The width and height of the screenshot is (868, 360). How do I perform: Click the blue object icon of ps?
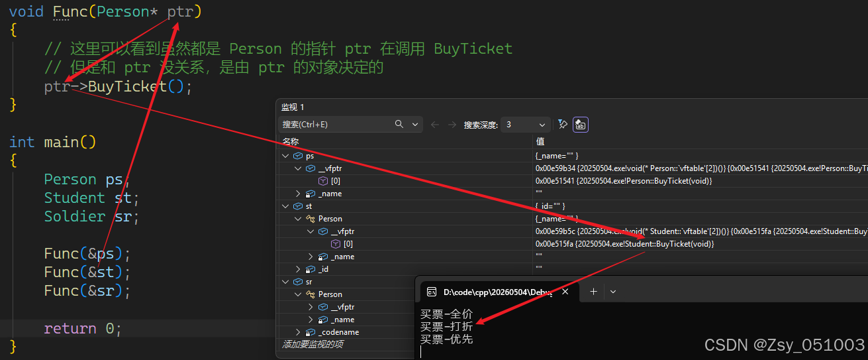(x=298, y=156)
